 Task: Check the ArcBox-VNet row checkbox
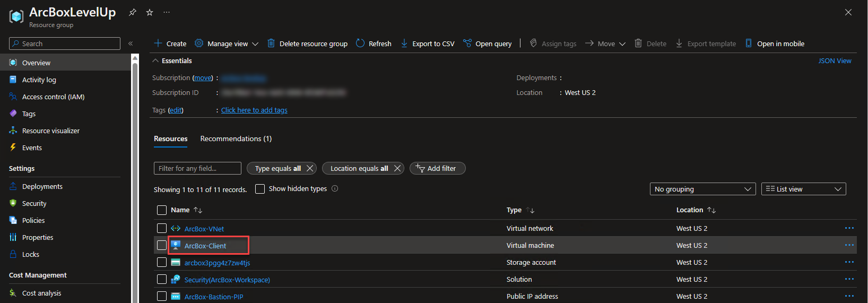162,228
